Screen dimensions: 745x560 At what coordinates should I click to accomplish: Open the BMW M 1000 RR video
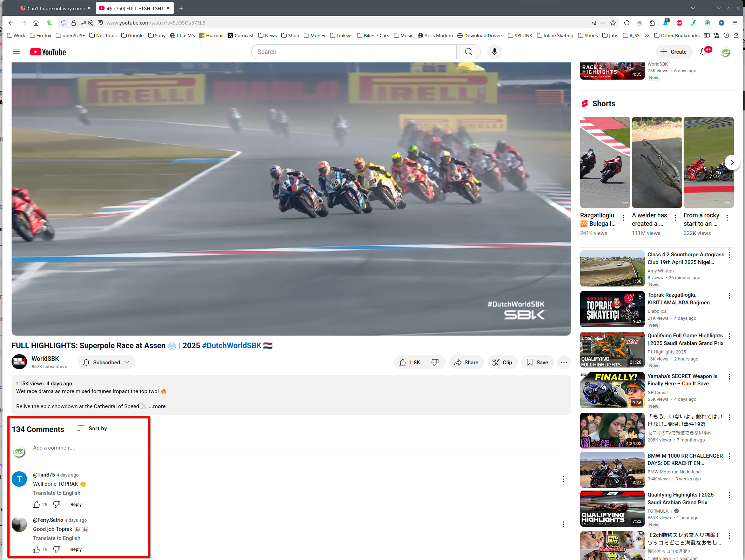pyautogui.click(x=612, y=470)
